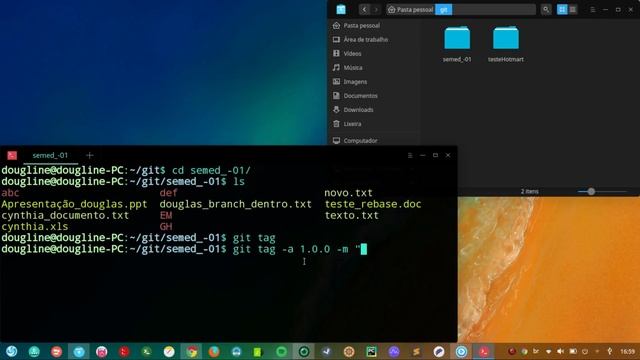Click the terminal app icon in its titlebar
This screenshot has width=640, height=360.
tap(12, 156)
